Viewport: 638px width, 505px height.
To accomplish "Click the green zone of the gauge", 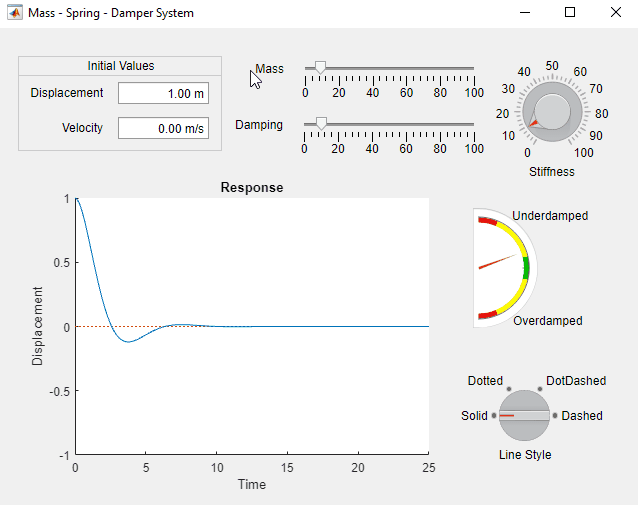I will click(525, 268).
